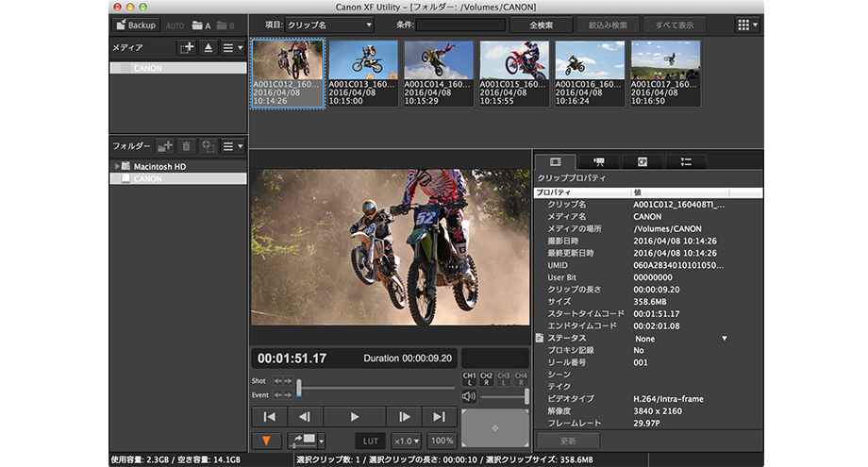Eject the media using the eject icon

pos(209,46)
